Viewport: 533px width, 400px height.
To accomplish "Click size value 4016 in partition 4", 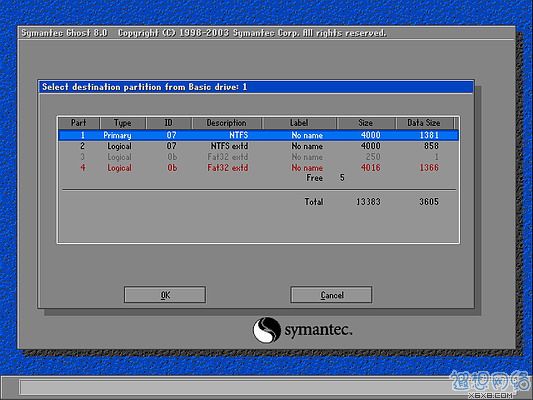I will pyautogui.click(x=371, y=168).
